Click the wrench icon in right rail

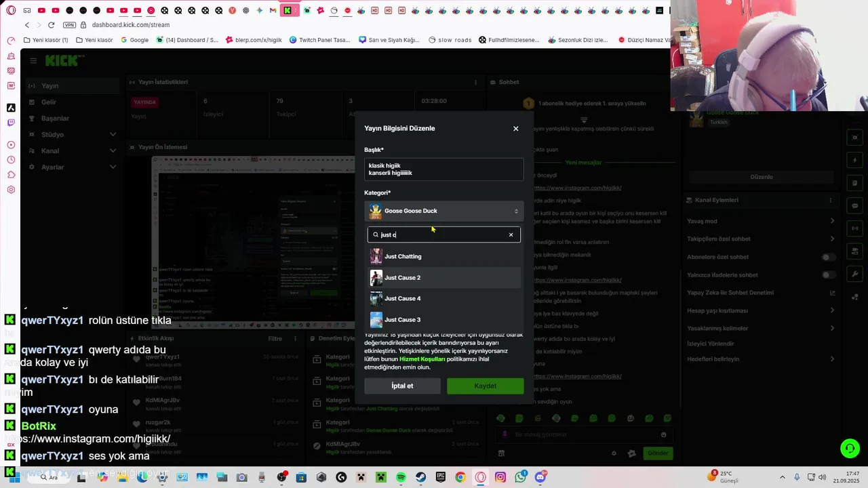pyautogui.click(x=854, y=274)
